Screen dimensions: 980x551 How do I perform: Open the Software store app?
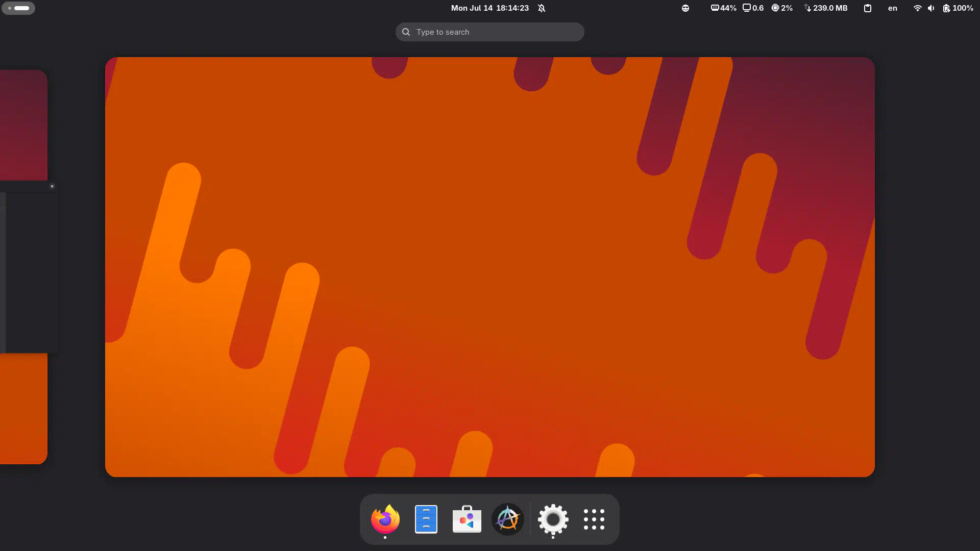coord(467,519)
